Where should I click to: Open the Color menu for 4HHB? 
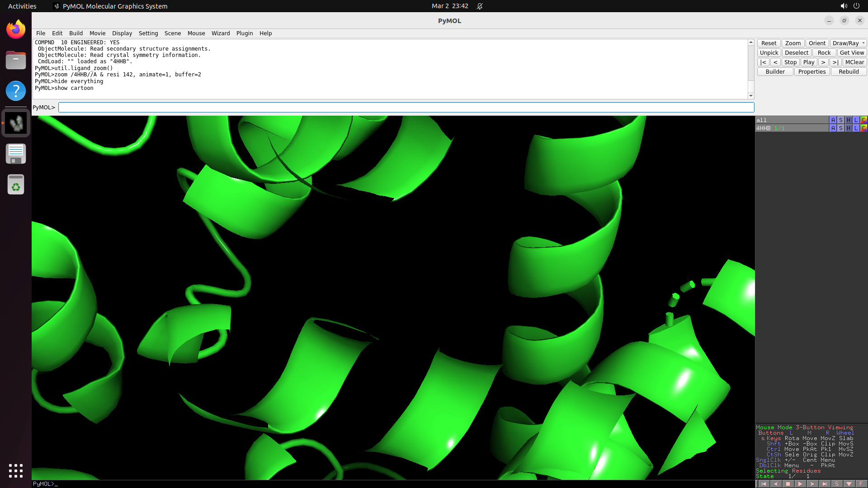click(x=863, y=128)
